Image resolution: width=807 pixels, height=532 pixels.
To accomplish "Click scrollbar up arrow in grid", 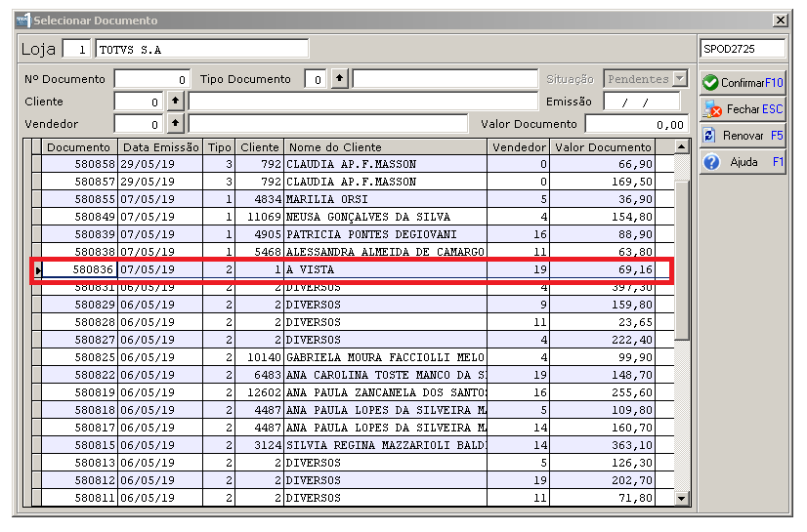I will (x=681, y=147).
